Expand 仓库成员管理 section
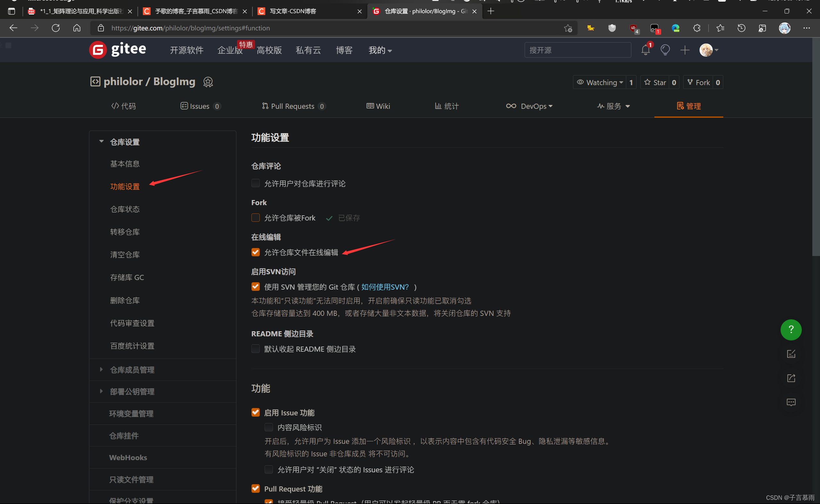This screenshot has width=820, height=504. pyautogui.click(x=132, y=370)
